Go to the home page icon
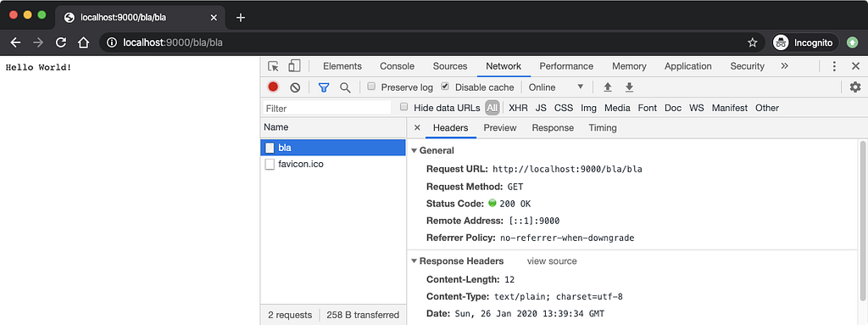868x325 pixels. click(x=83, y=42)
